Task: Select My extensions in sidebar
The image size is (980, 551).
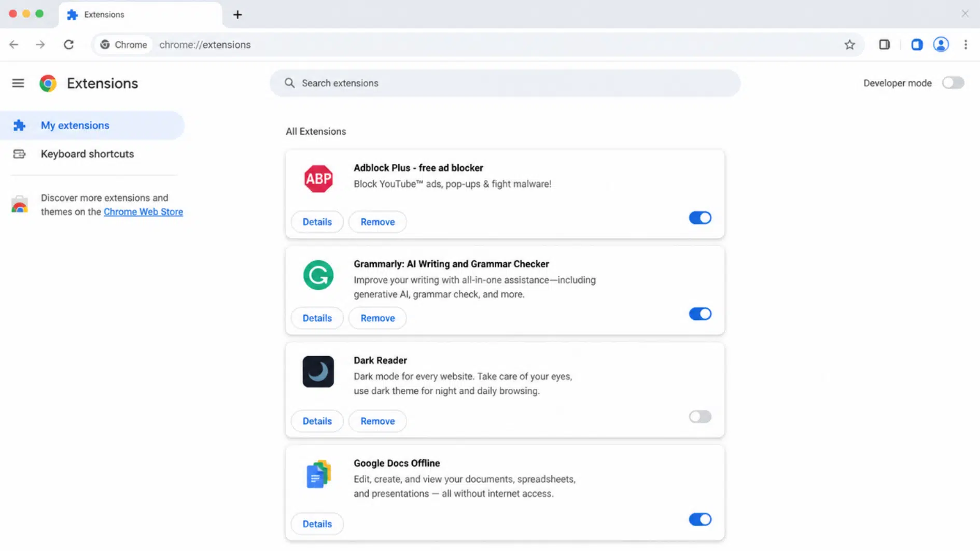Action: tap(92, 125)
